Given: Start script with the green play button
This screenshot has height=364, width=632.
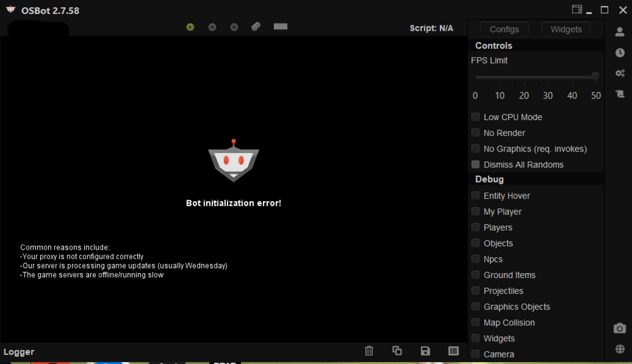Looking at the screenshot, I should click(x=190, y=27).
